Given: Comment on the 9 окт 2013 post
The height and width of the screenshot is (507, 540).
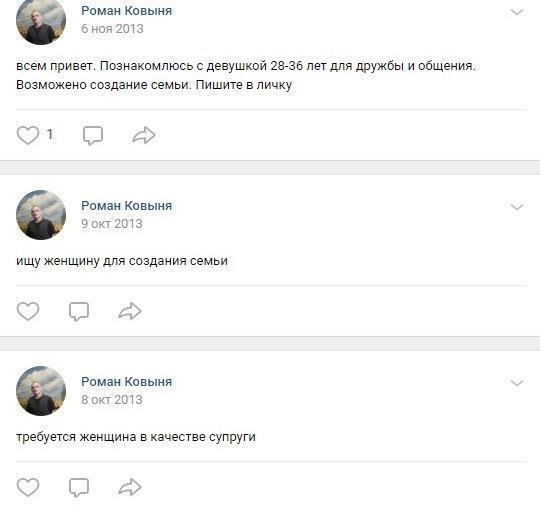Looking at the screenshot, I should [x=79, y=311].
